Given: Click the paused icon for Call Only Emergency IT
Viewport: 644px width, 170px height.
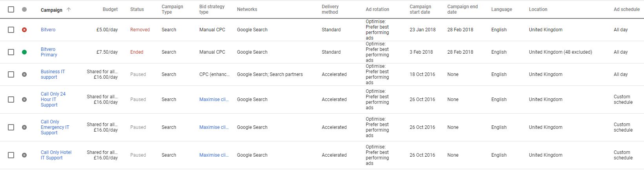Looking at the screenshot, I should pyautogui.click(x=24, y=127).
